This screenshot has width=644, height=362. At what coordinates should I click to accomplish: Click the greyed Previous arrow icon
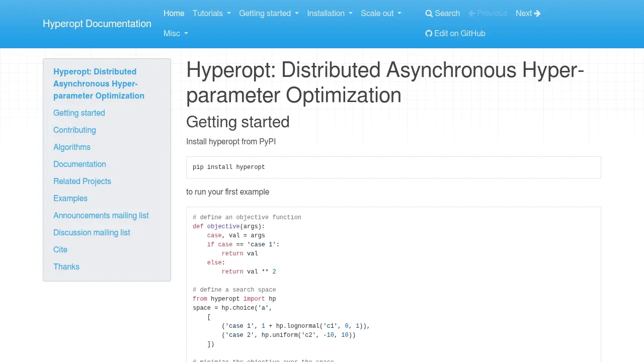point(472,14)
